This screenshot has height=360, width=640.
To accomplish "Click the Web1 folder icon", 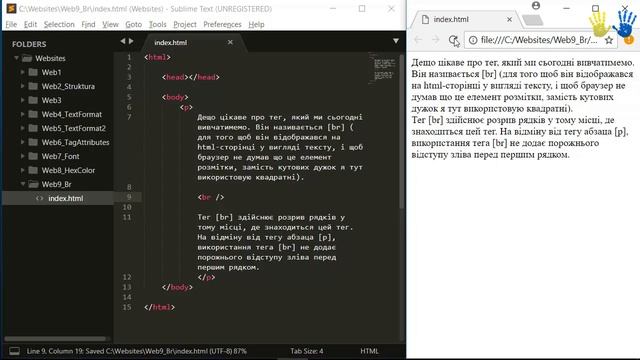I will click(x=33, y=72).
